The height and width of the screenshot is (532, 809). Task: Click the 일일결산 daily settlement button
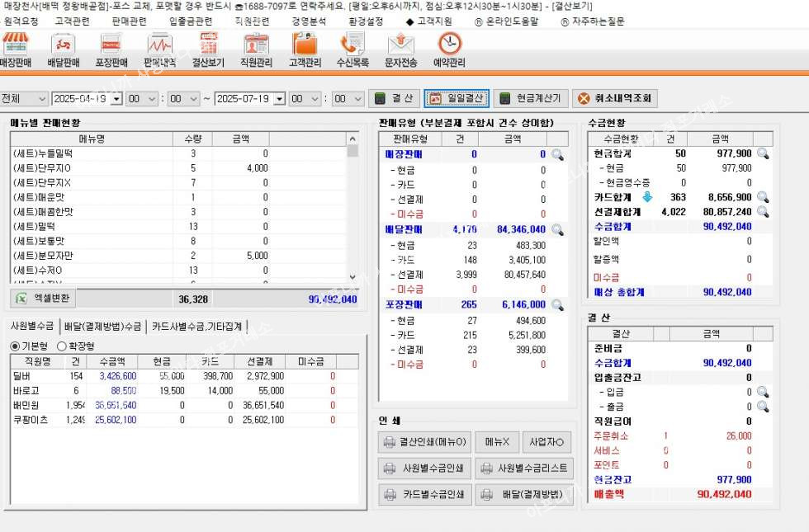tap(457, 98)
